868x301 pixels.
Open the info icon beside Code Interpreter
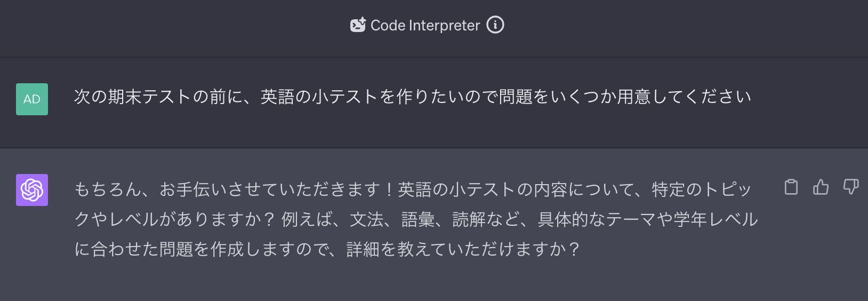495,25
